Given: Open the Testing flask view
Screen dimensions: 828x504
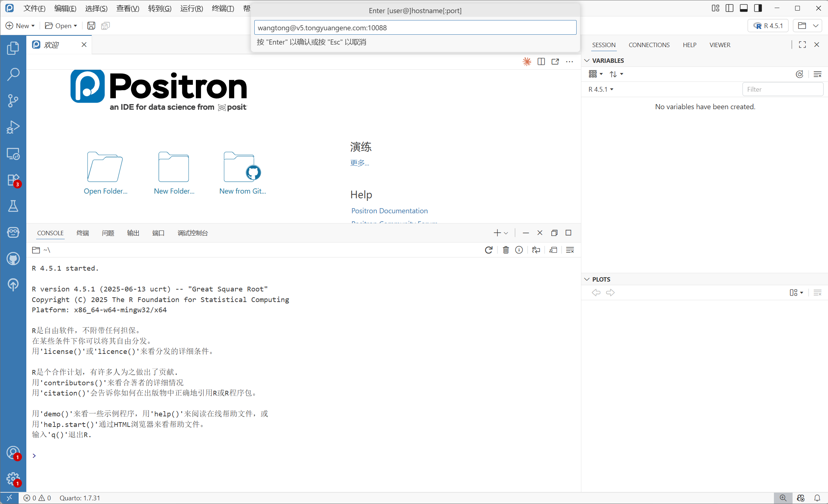Looking at the screenshot, I should (13, 206).
